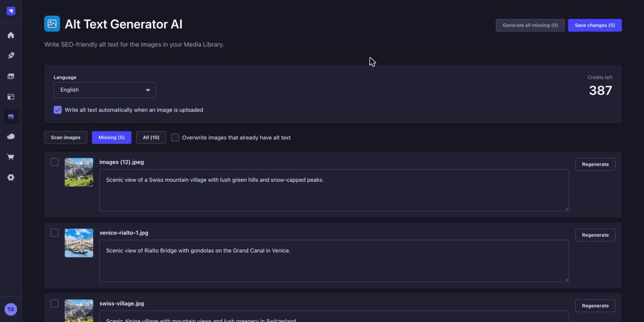Viewport: 644px width, 322px height.
Task: Tick the checkbox for swiss-village.jpg
Action: click(x=54, y=303)
